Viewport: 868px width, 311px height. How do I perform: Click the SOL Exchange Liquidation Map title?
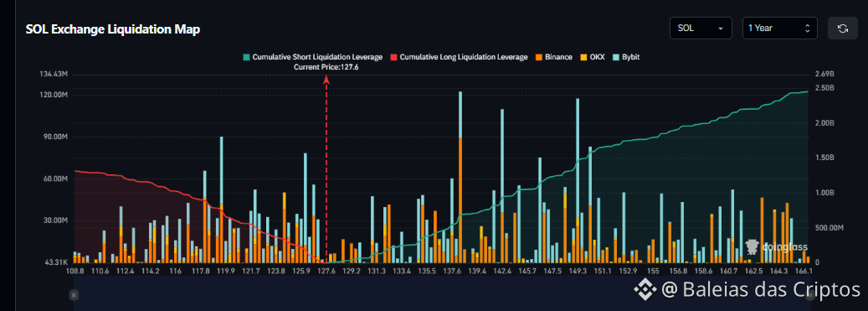113,29
